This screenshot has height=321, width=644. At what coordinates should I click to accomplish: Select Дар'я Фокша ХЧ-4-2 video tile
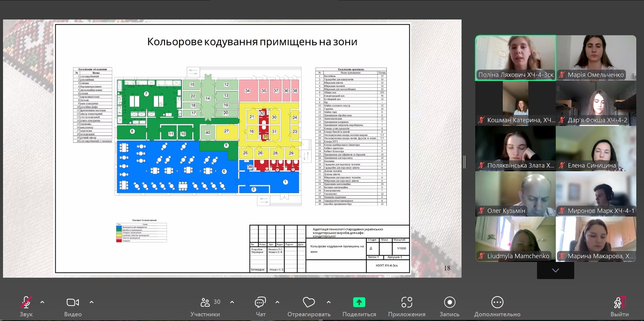click(596, 103)
